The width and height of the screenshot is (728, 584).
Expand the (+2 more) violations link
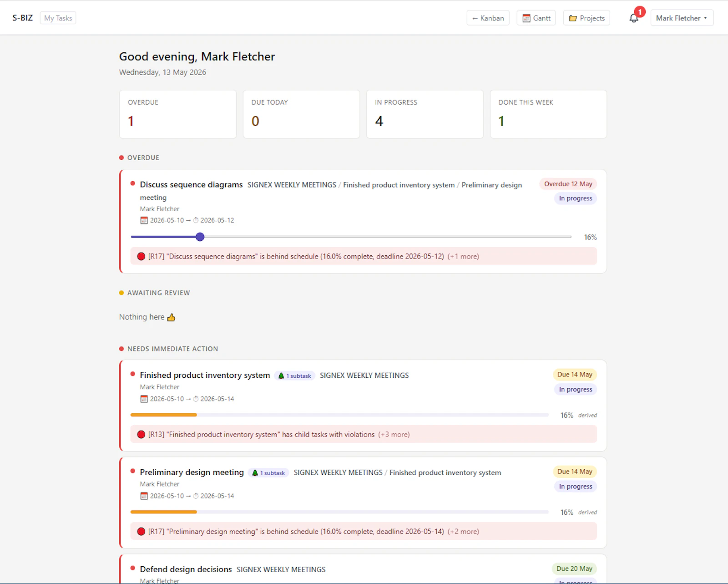tap(463, 531)
